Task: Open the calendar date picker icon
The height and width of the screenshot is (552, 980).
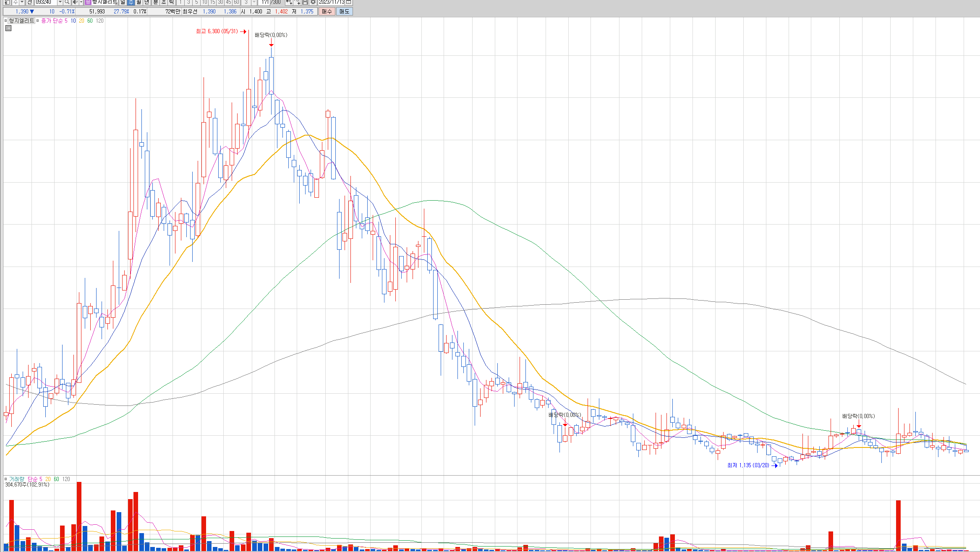Action: pyautogui.click(x=348, y=2)
